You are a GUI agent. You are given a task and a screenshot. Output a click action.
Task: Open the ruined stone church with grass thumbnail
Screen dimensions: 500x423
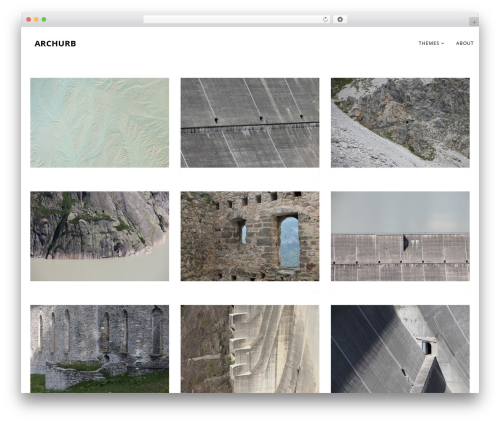pyautogui.click(x=100, y=349)
